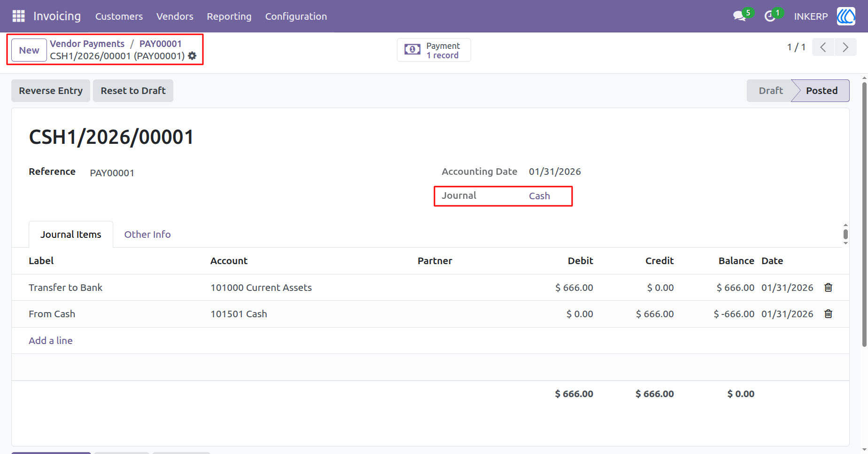Viewport: 868px width, 454px height.
Task: Click the Vendor Payments breadcrumb
Action: point(87,44)
